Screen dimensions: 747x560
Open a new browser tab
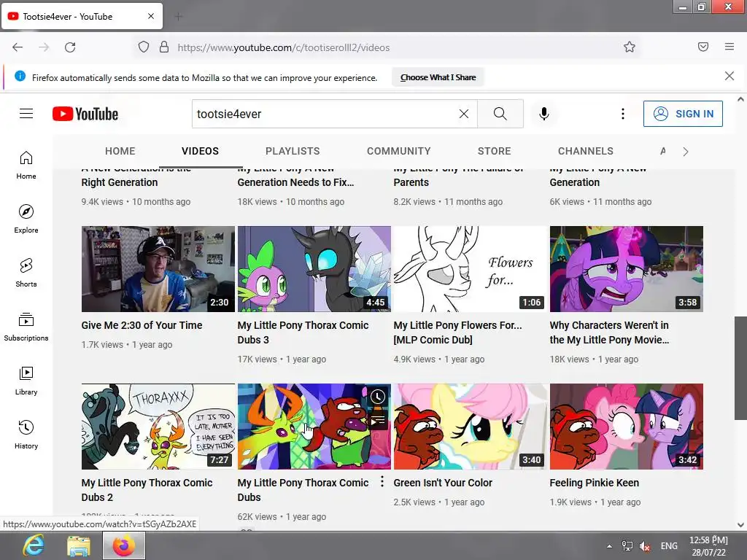(x=178, y=17)
